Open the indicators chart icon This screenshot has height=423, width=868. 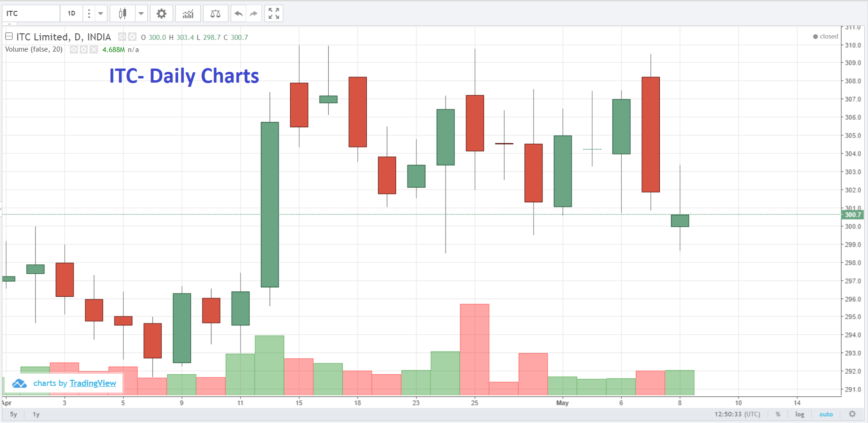pos(188,14)
